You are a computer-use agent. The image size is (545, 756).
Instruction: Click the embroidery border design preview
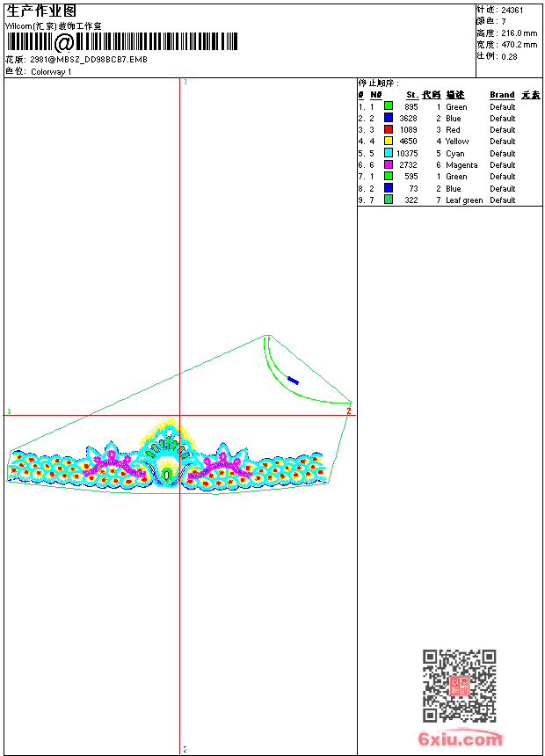pyautogui.click(x=167, y=454)
